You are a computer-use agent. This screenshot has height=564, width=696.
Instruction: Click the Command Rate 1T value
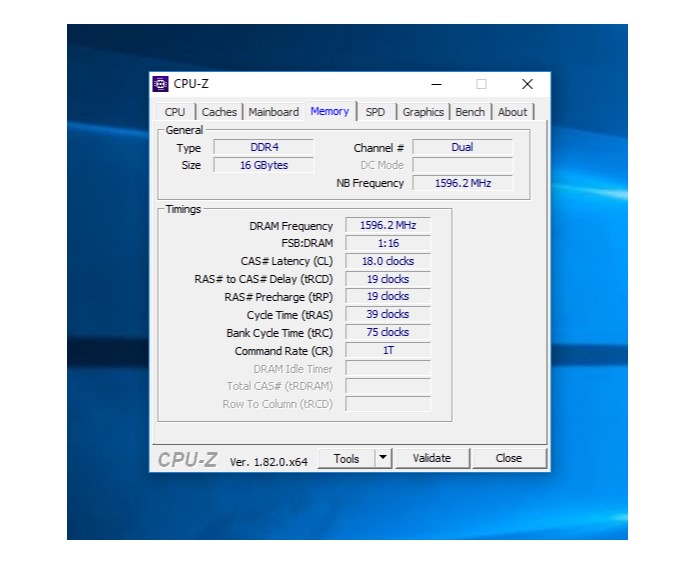[x=388, y=350]
